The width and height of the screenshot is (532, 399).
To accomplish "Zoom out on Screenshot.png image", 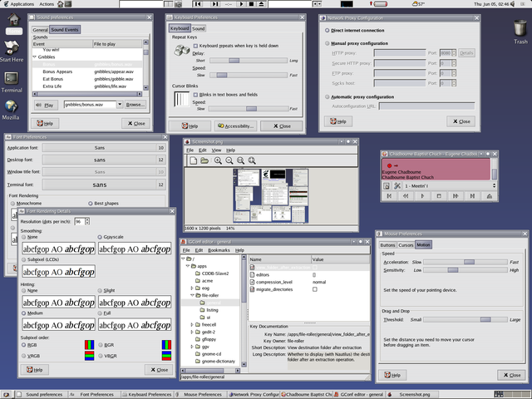I will [229, 160].
